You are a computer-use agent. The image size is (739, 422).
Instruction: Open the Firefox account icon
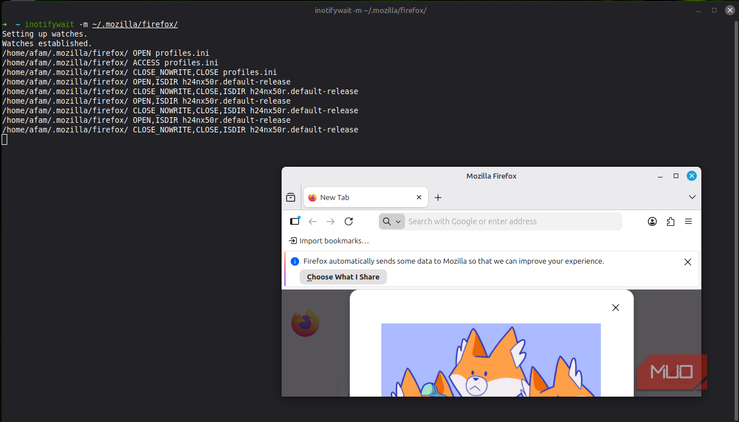(652, 221)
